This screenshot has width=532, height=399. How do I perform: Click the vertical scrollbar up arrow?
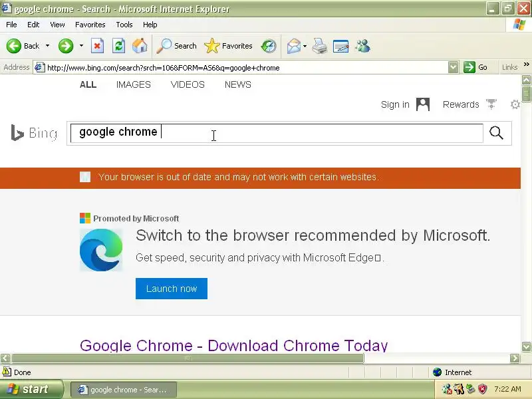point(526,80)
